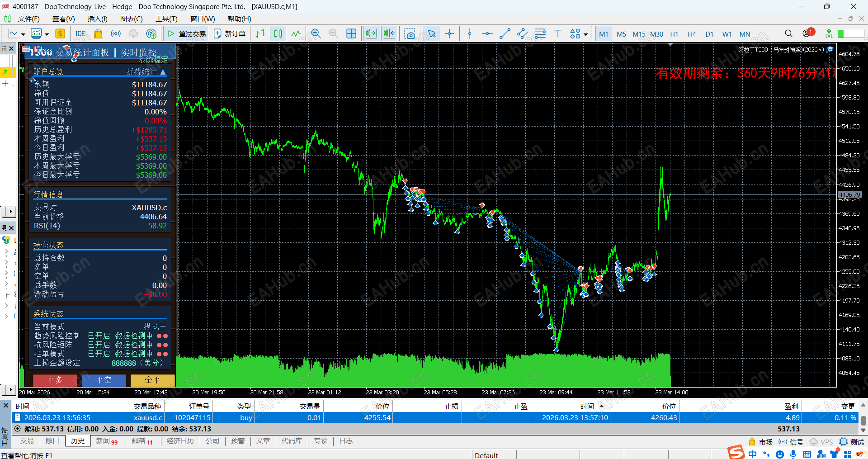
Task: Open the indicators template icon
Action: 36,33
